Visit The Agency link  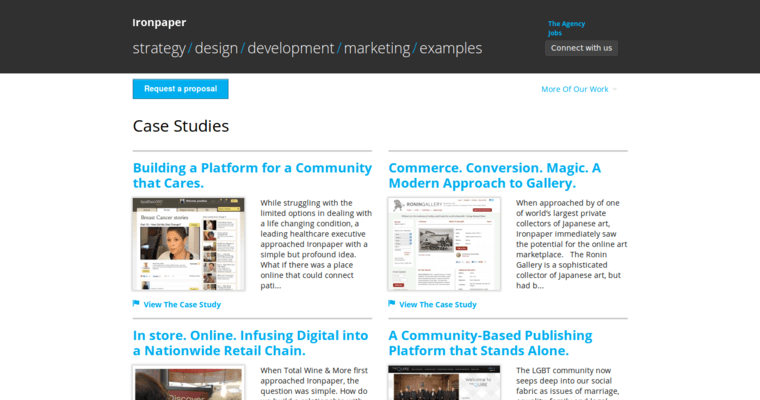566,23
